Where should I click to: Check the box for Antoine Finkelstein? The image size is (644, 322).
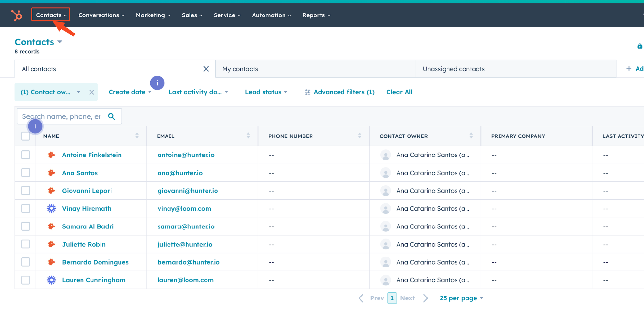tap(25, 155)
